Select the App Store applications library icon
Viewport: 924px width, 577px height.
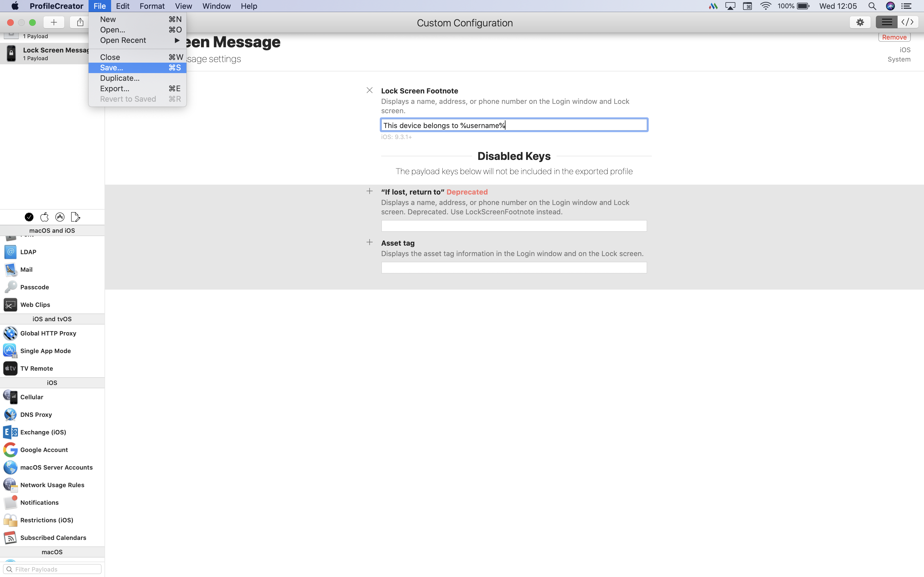[x=60, y=217]
